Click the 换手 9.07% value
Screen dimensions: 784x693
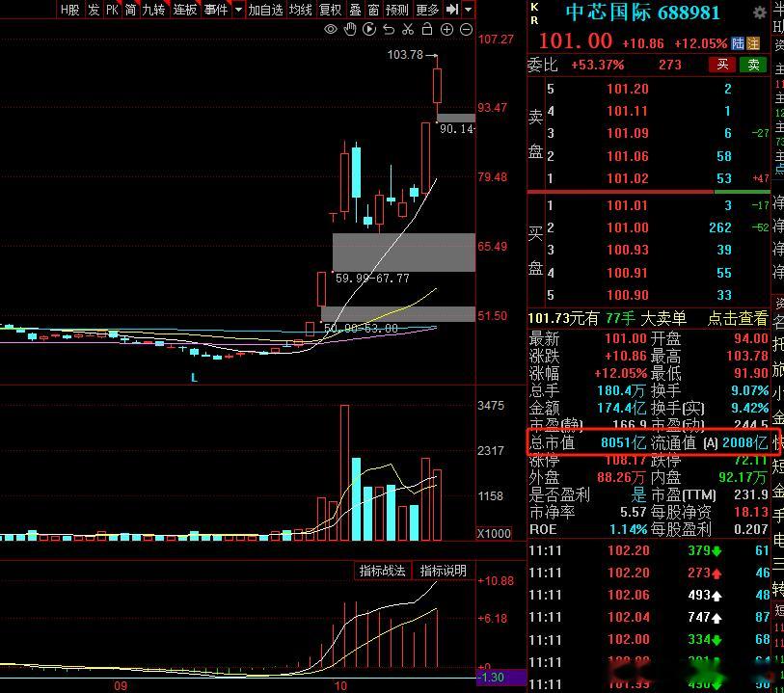coord(749,390)
